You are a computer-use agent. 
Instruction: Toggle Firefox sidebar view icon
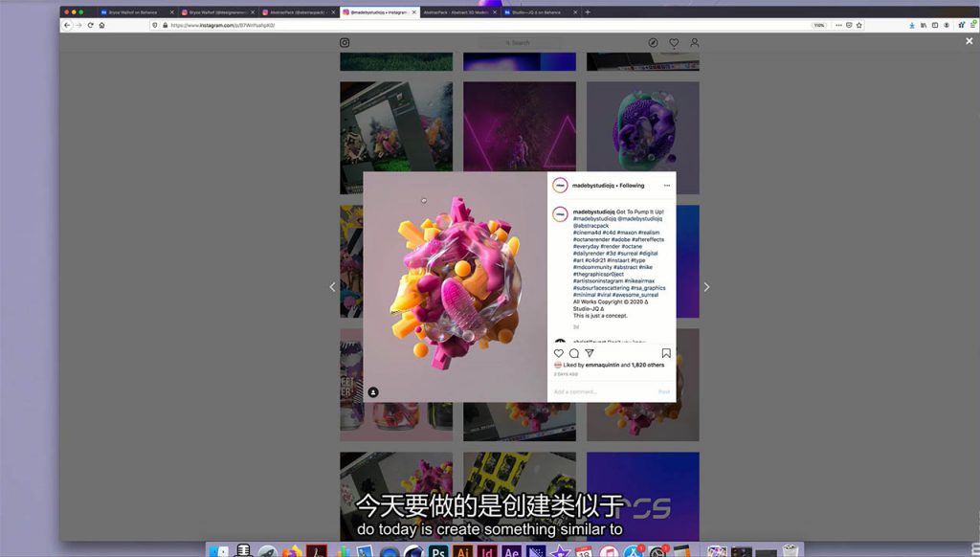tap(935, 25)
